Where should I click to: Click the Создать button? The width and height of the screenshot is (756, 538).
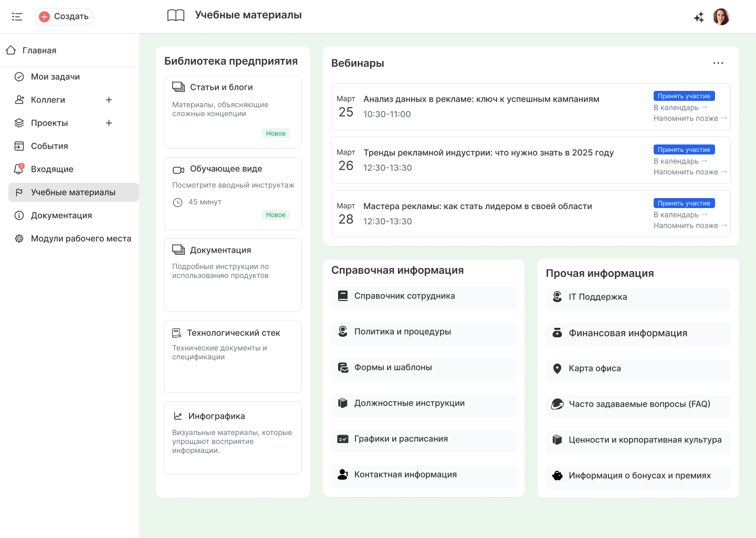64,17
